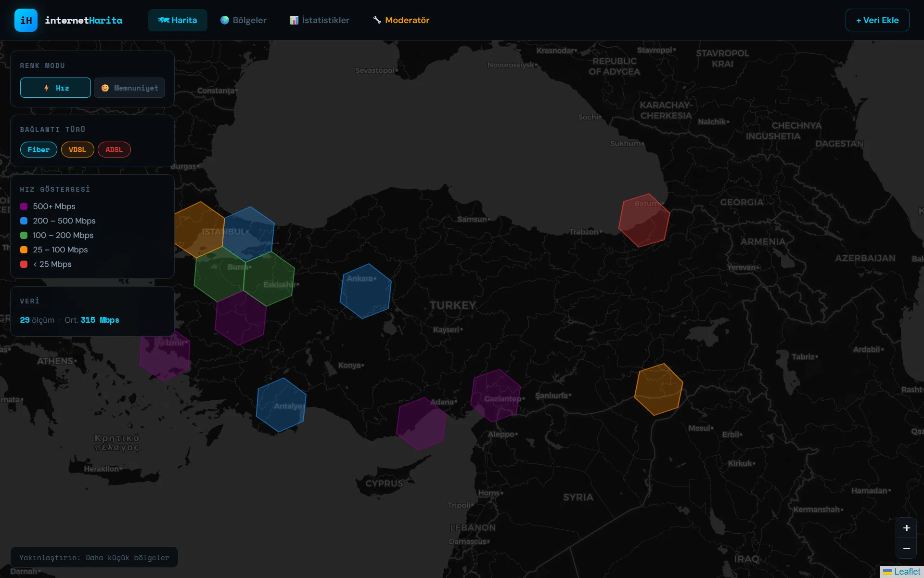The image size is (924, 578).
Task: Click the iH logo icon
Action: click(x=26, y=20)
